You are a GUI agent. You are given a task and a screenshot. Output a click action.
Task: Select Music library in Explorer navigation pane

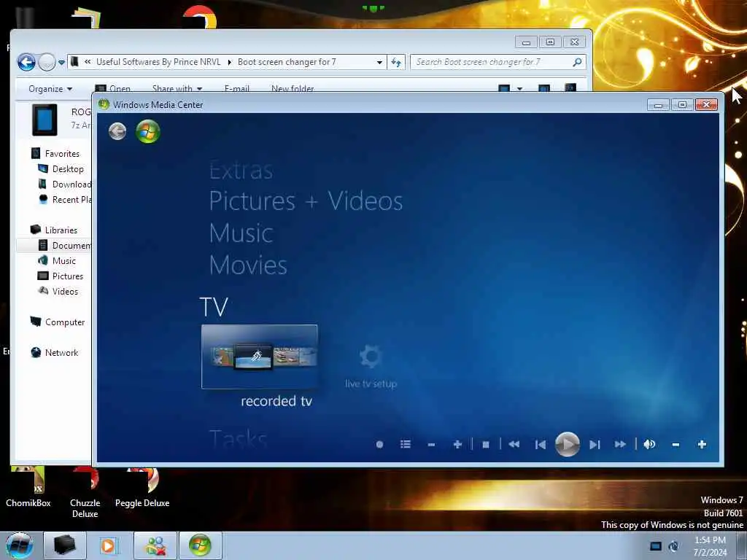click(64, 260)
